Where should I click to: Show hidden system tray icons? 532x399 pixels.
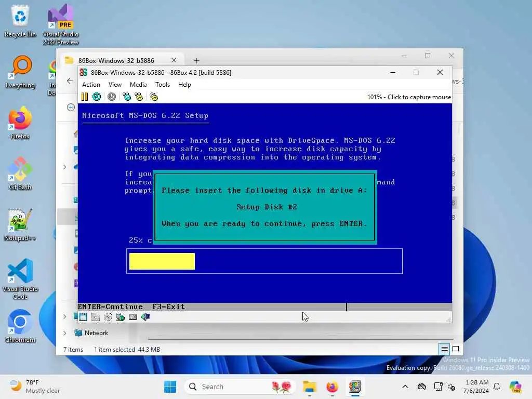(405, 387)
